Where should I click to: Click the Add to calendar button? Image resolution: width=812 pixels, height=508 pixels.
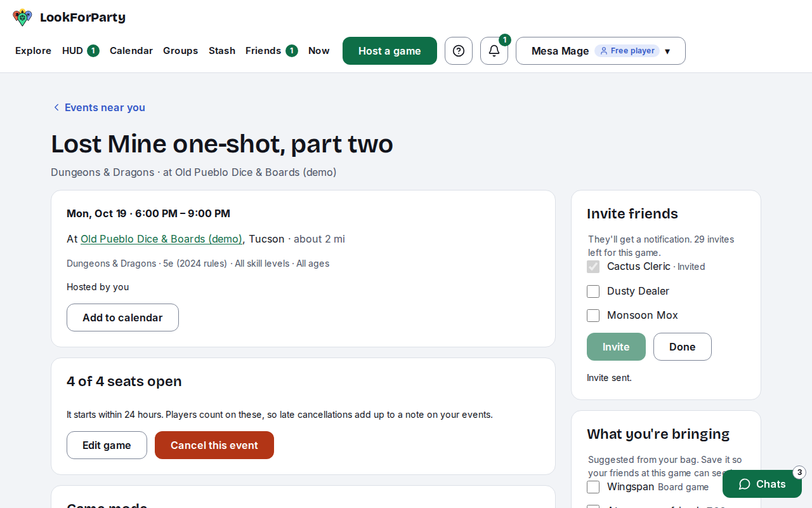point(122,317)
